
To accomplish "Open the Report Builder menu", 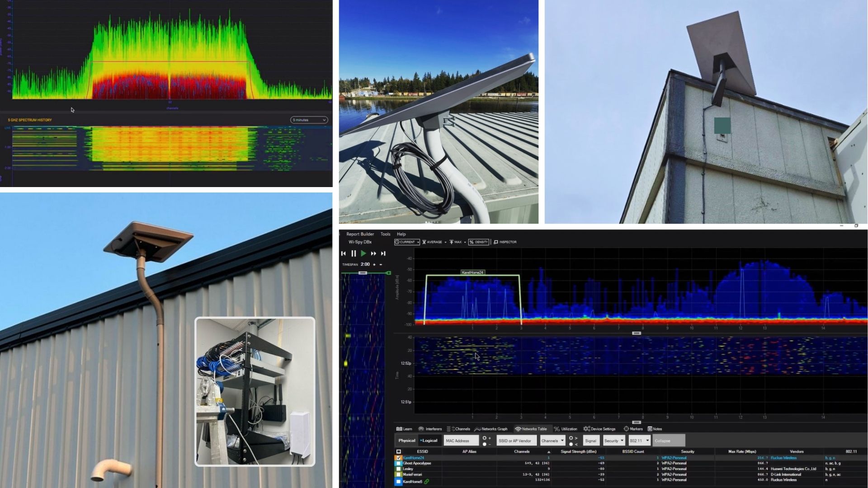I will coord(360,234).
